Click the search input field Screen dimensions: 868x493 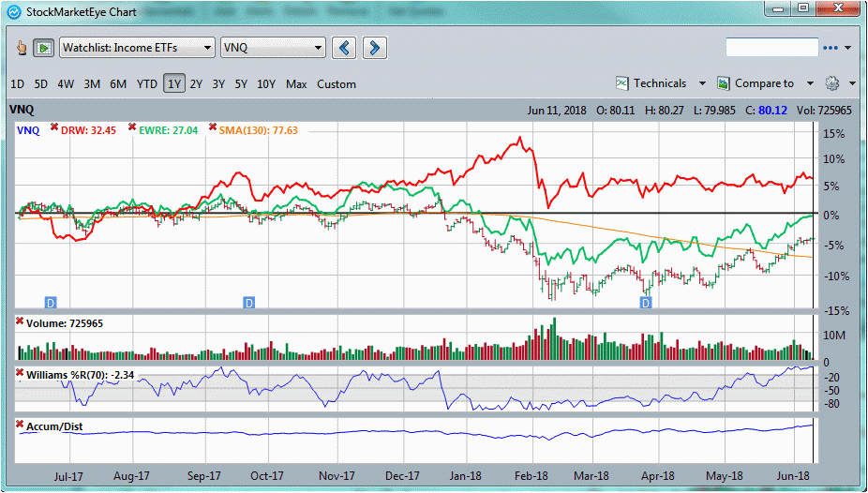click(771, 48)
